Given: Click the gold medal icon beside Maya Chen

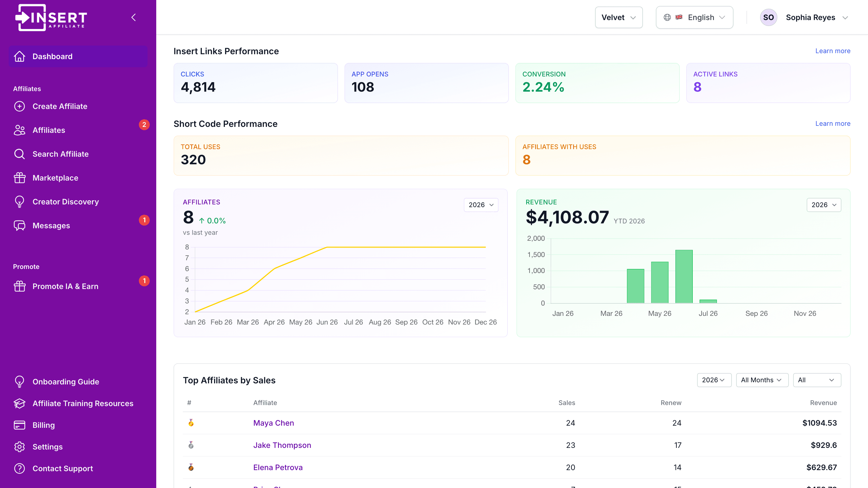Looking at the screenshot, I should pos(191,423).
